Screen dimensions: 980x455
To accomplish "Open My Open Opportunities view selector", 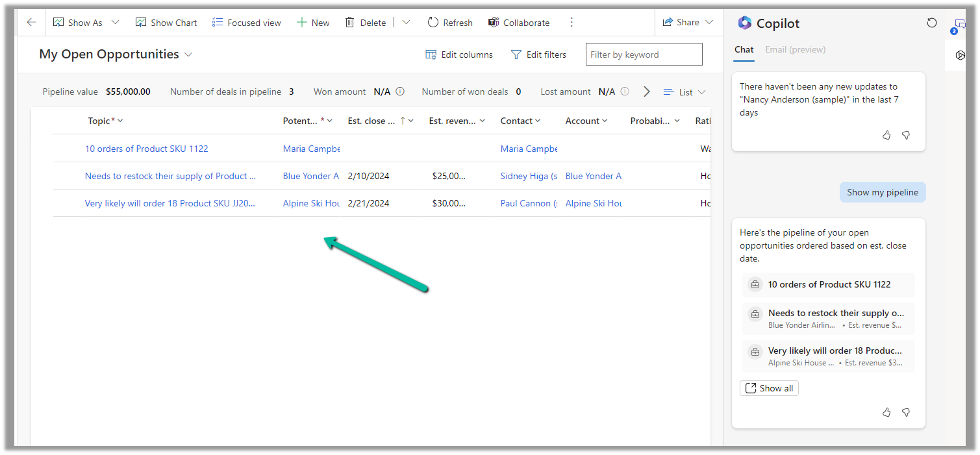I will (188, 55).
